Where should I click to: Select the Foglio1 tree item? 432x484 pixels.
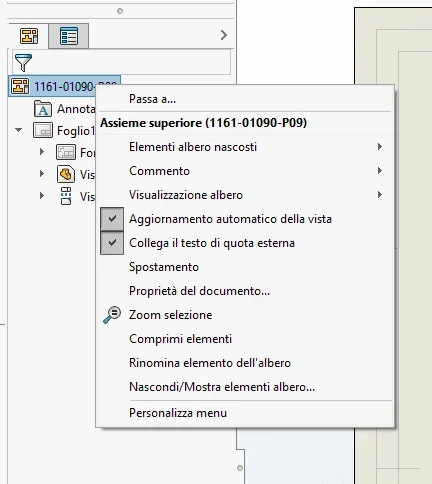click(x=76, y=131)
